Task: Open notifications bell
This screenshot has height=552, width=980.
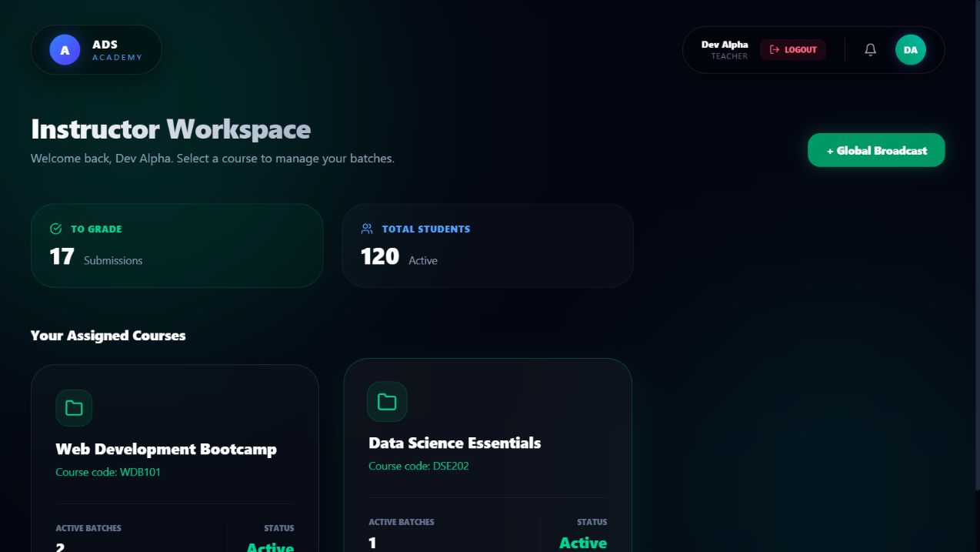Action: point(870,50)
